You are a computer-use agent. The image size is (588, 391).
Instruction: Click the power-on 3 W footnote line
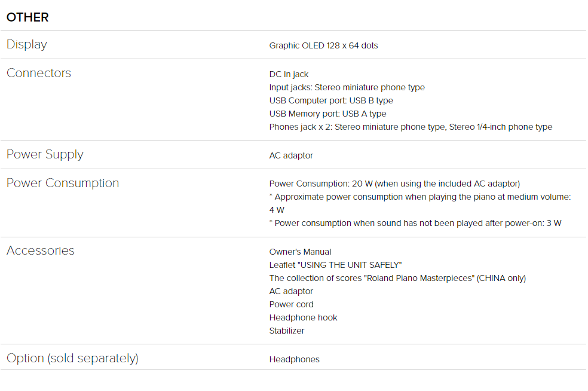[415, 223]
